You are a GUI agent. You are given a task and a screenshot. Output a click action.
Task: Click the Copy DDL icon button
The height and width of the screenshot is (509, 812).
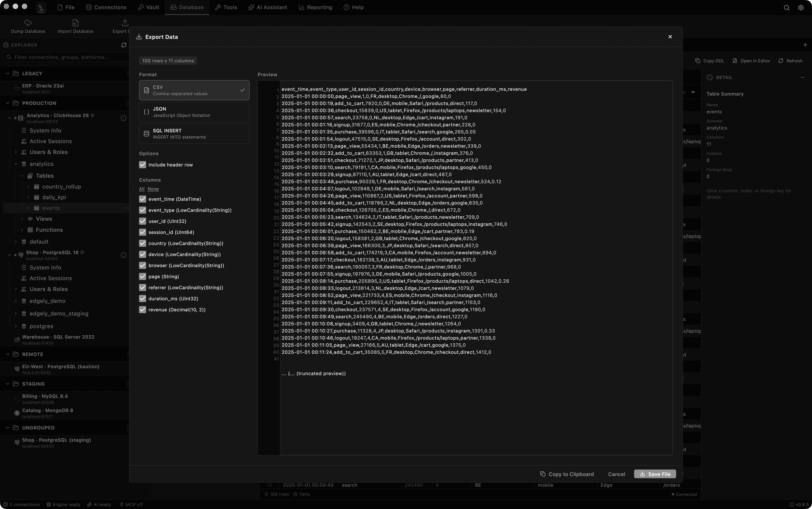coord(710,61)
